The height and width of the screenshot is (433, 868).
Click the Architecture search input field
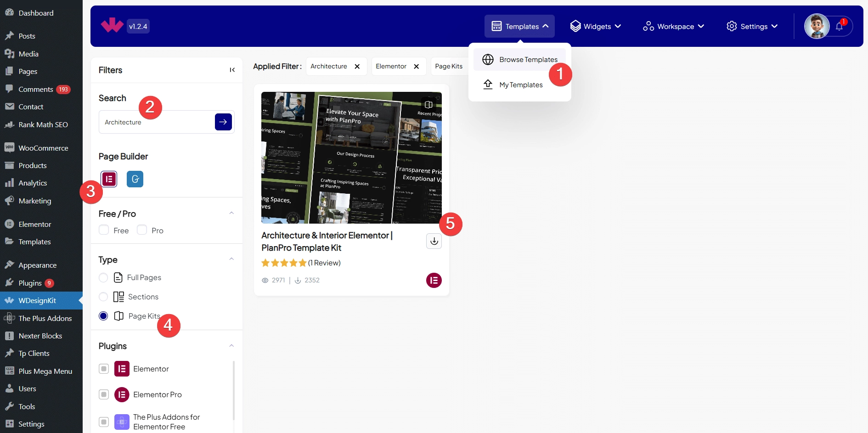pyautogui.click(x=156, y=122)
